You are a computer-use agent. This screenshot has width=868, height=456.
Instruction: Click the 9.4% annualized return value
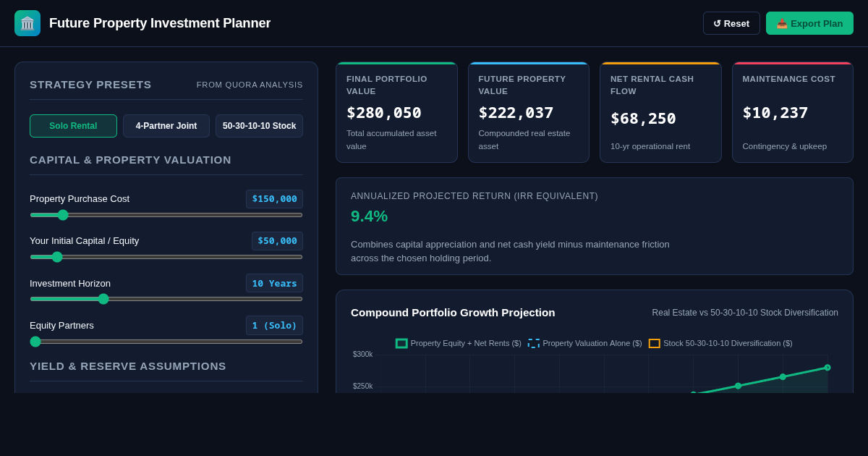coord(370,216)
